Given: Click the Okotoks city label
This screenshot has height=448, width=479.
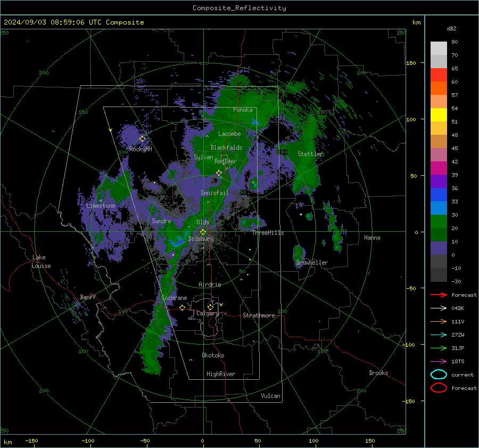Looking at the screenshot, I should (x=213, y=355).
